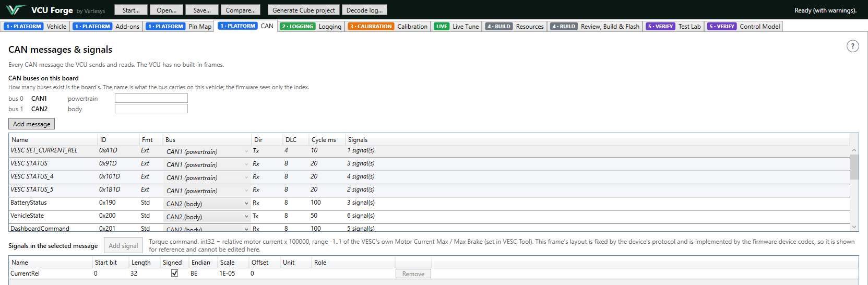Toggle the Signed checkbox for CurrentRel

click(x=174, y=273)
